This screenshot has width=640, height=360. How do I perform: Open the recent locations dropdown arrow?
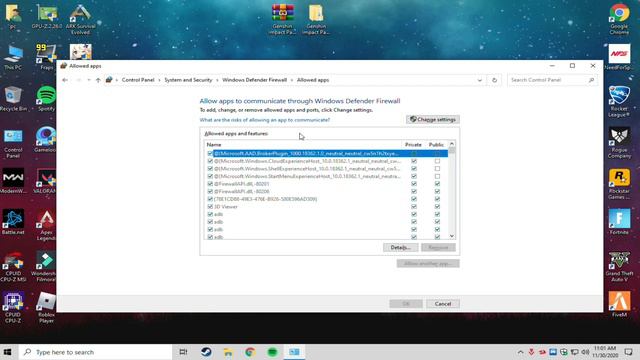pyautogui.click(x=89, y=80)
